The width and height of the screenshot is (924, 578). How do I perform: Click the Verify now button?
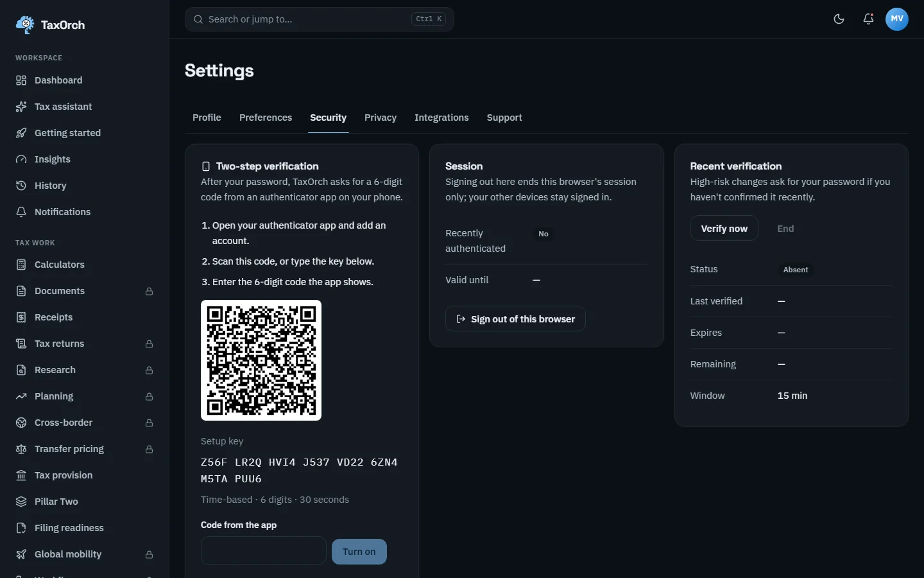[724, 229]
